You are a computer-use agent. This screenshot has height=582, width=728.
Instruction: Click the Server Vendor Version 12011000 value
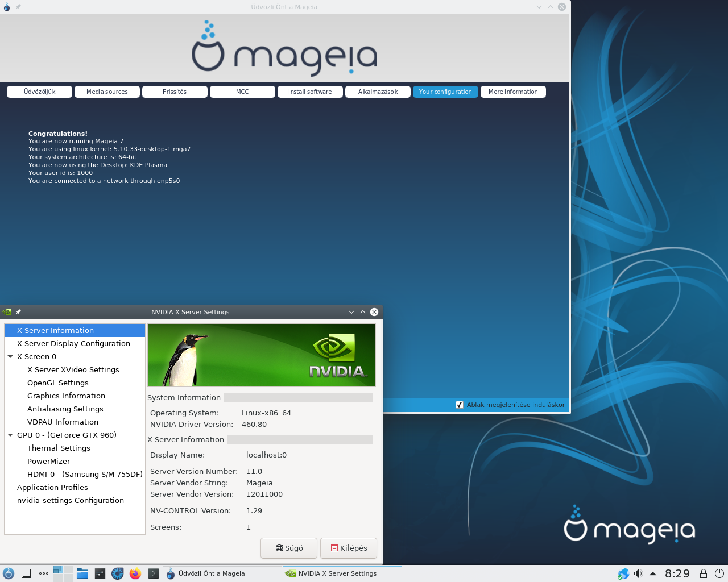(x=264, y=494)
